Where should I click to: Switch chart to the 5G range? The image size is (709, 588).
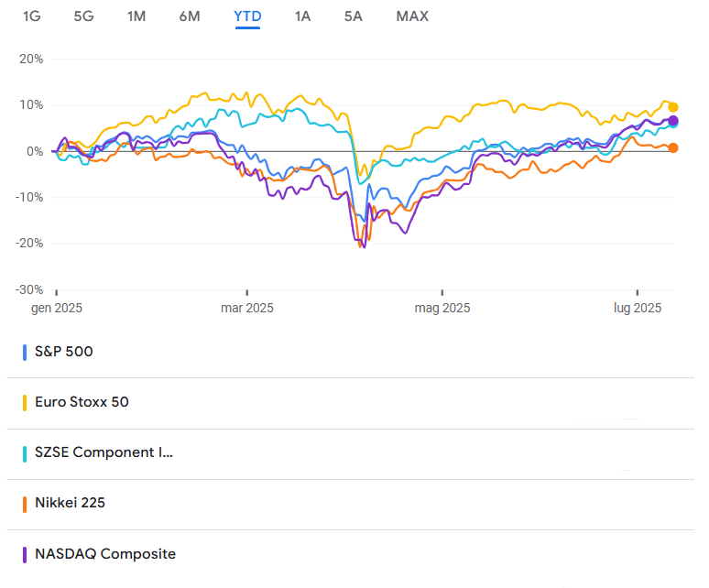tap(83, 16)
